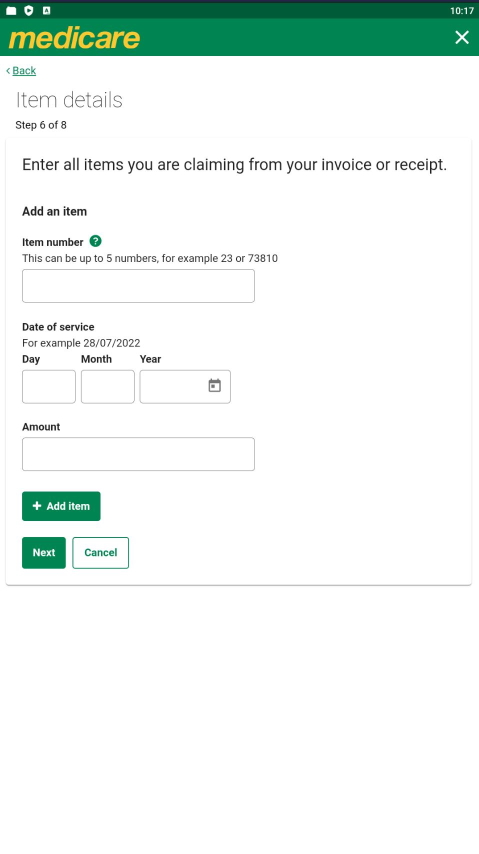Proceed with the Next button

coord(44,553)
